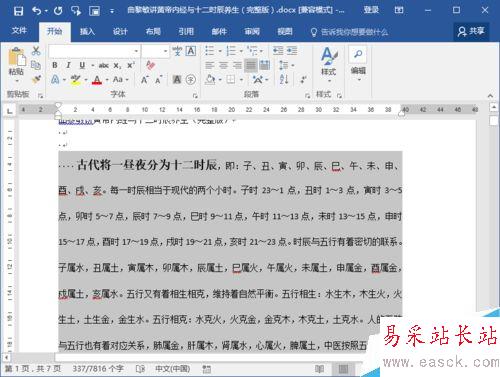Open the font name combo box
The height and width of the screenshot is (377, 500).
pos(94,51)
